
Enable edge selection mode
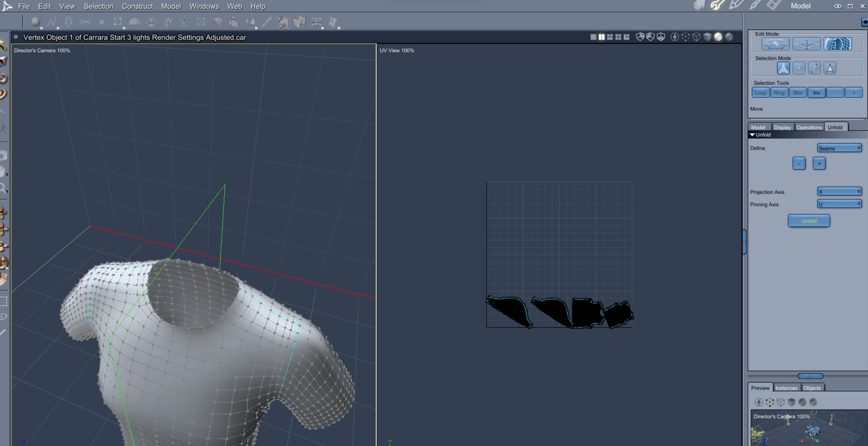pyautogui.click(x=814, y=68)
